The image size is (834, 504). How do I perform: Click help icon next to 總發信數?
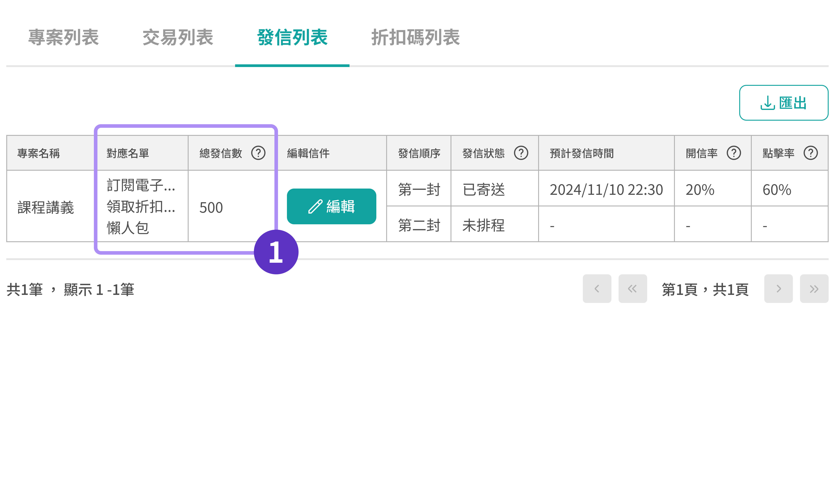tap(258, 153)
